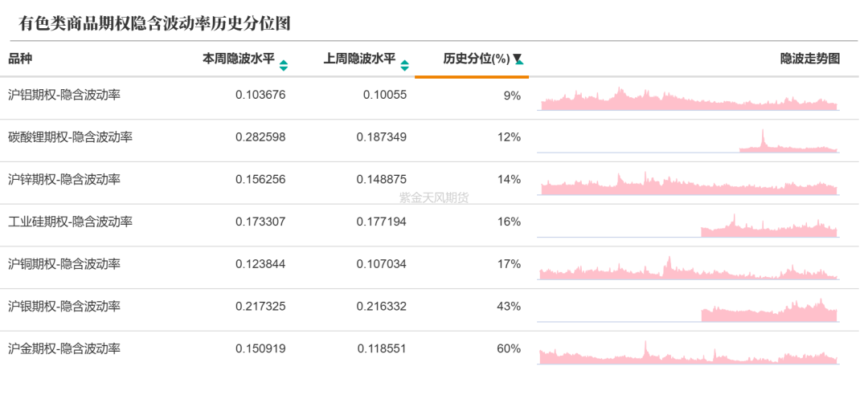This screenshot has width=868, height=403.
Task: Click sort icon beside 上周隐波水平
Action: click(x=404, y=65)
